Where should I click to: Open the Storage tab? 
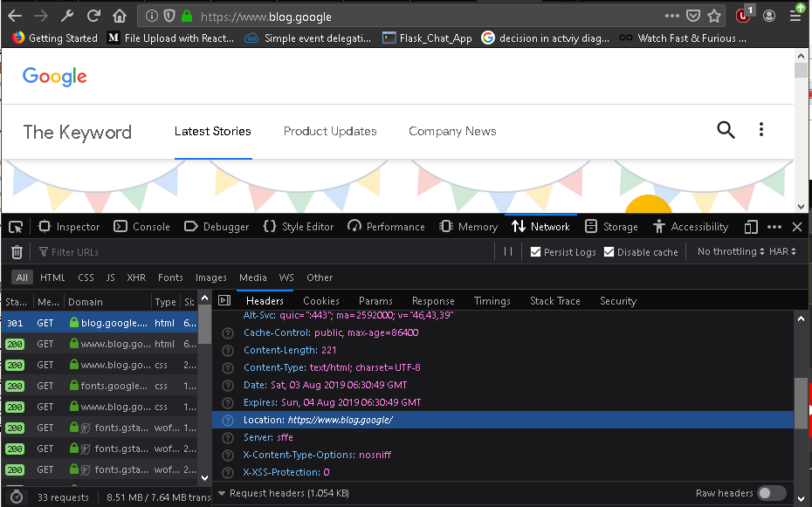click(x=611, y=227)
